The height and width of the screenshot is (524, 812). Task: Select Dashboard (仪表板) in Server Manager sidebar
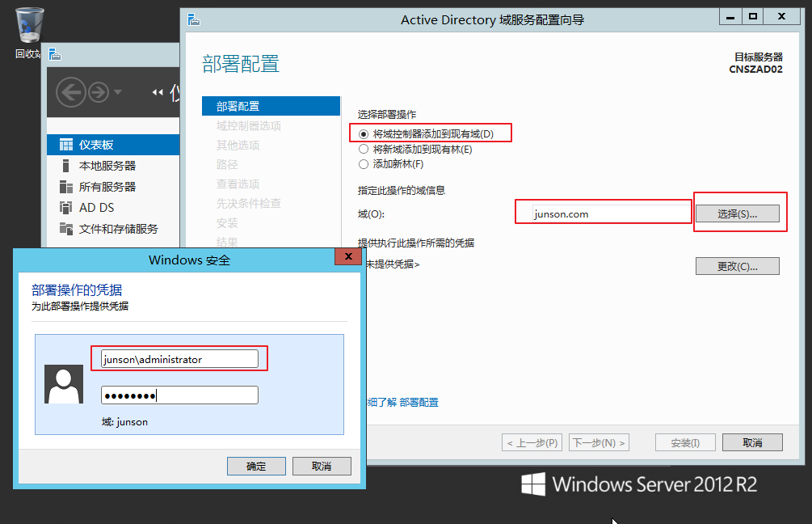pyautogui.click(x=113, y=145)
